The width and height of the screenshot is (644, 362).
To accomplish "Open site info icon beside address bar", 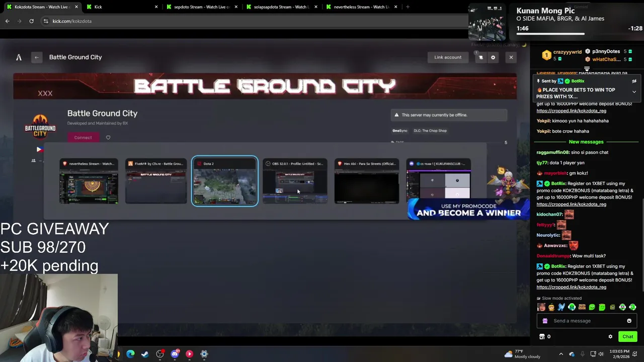I will coord(45,21).
